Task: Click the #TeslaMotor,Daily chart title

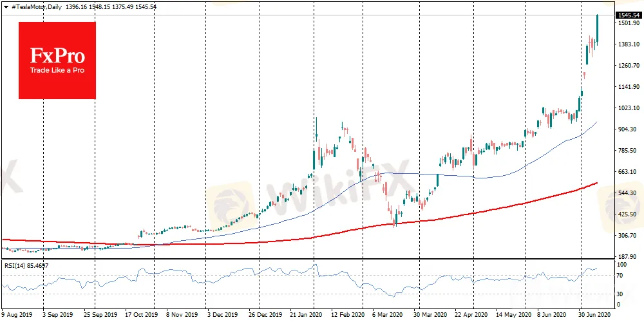Action: (x=37, y=5)
